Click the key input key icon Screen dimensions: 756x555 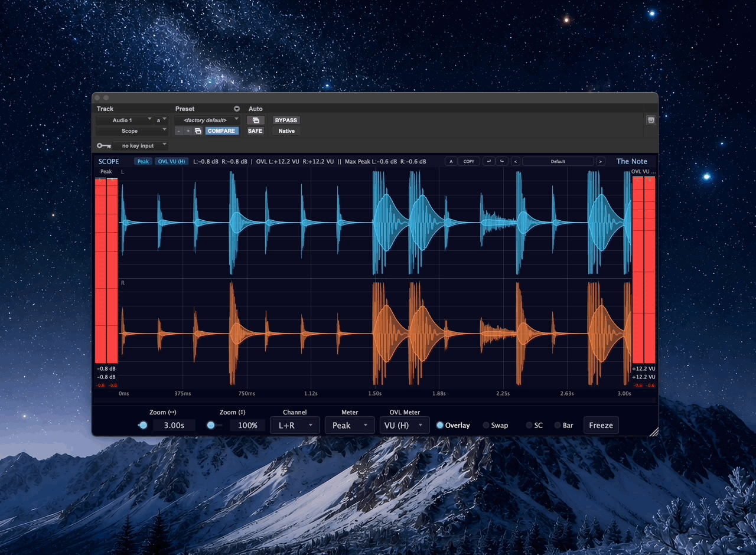click(104, 146)
